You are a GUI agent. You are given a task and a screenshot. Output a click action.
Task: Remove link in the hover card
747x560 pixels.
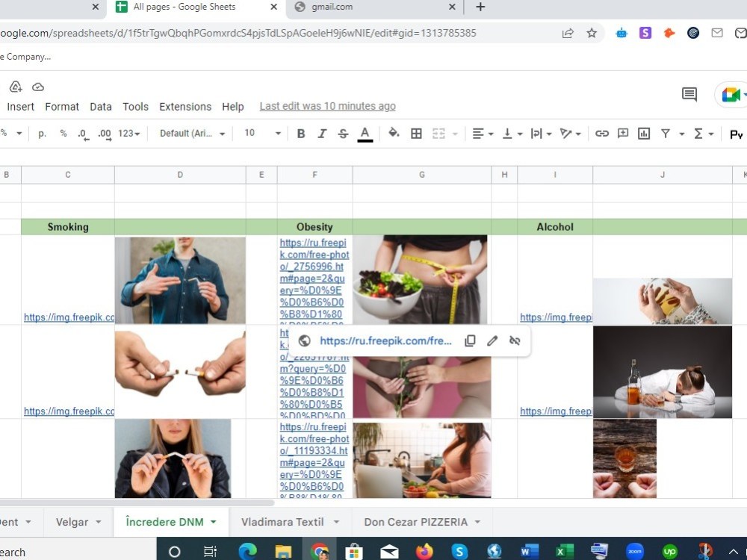click(515, 340)
